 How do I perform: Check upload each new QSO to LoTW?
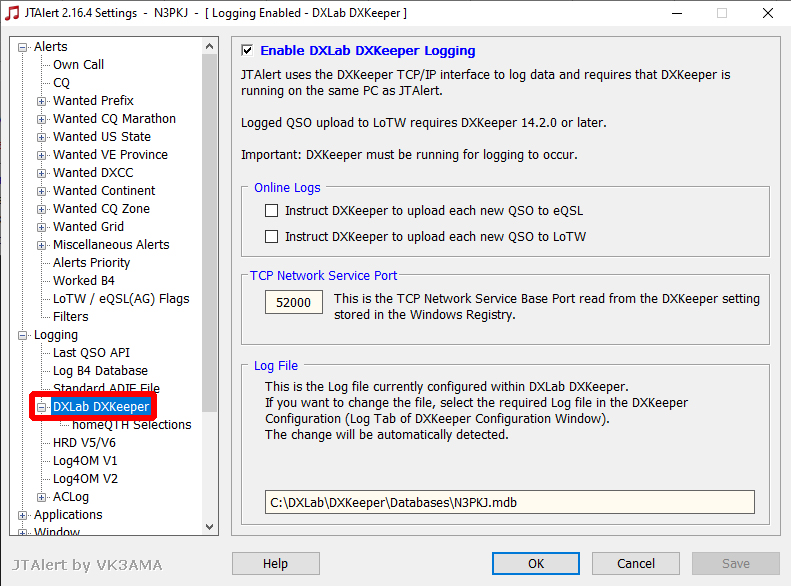tap(271, 237)
